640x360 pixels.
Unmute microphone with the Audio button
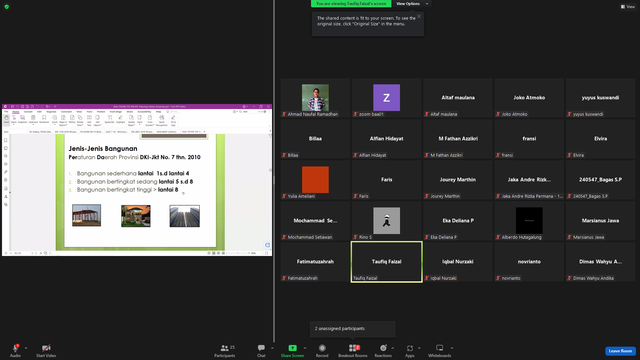[15, 350]
